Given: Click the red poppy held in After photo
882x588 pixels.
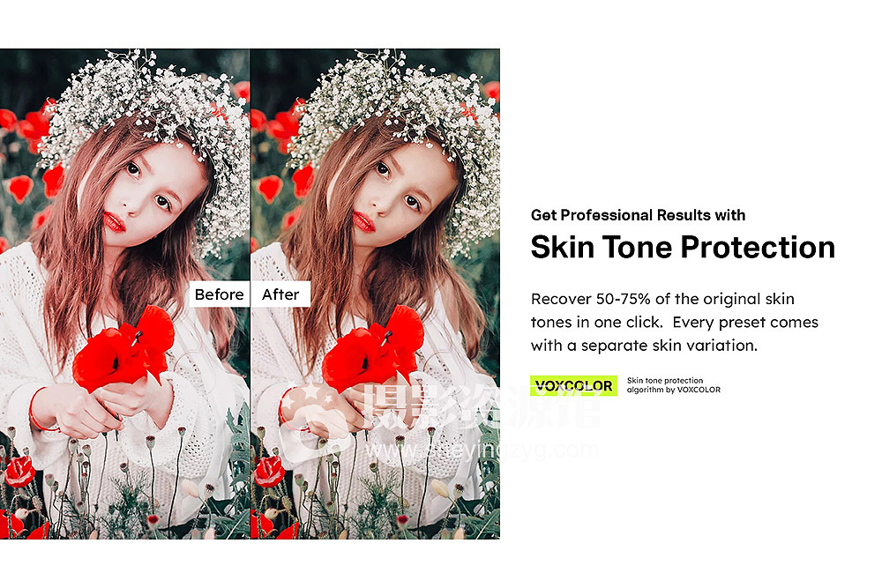Looking at the screenshot, I should click(x=373, y=350).
